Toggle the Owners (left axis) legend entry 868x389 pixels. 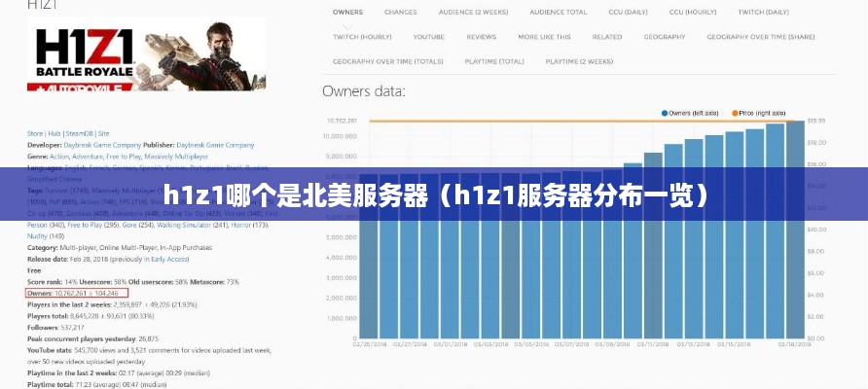click(x=690, y=113)
